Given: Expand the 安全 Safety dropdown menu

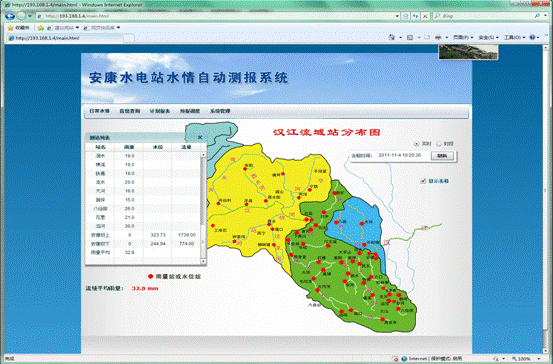Looking at the screenshot, I should click(488, 37).
